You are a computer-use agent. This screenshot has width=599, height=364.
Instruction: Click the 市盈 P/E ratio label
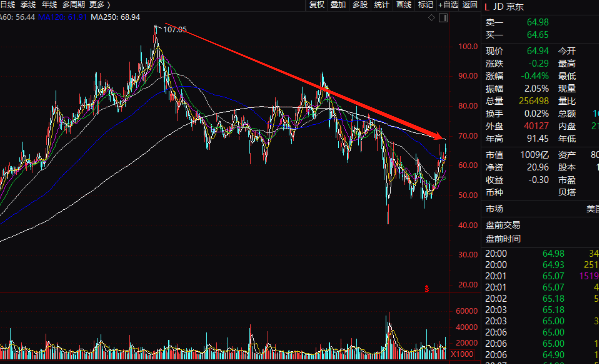[567, 180]
